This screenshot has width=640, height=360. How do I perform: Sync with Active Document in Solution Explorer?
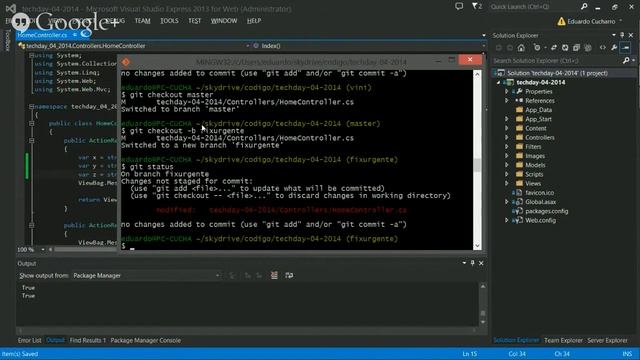(554, 48)
